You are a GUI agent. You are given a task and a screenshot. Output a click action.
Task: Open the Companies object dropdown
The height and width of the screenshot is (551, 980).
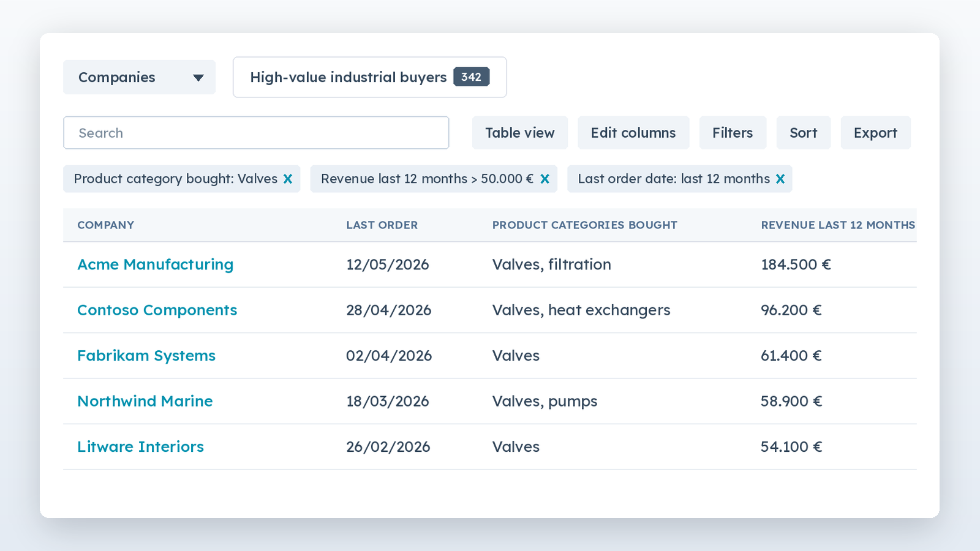[139, 77]
